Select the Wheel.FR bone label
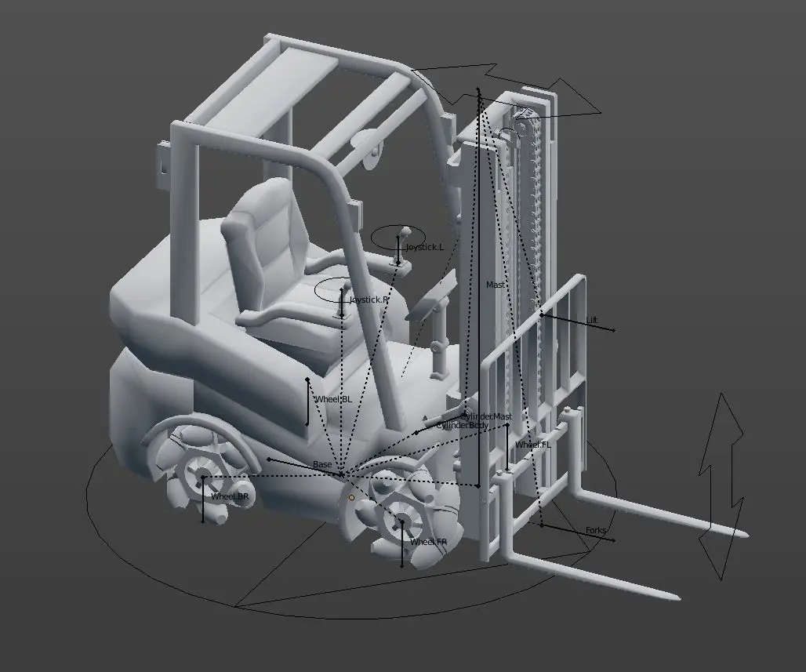Screen dimensions: 806x672 point(428,542)
